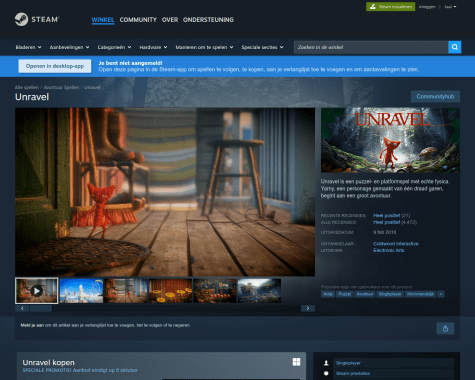Screen dimensions: 475x380
Task: Click the Avontuur Spellen breadcrumb
Action: (62, 87)
